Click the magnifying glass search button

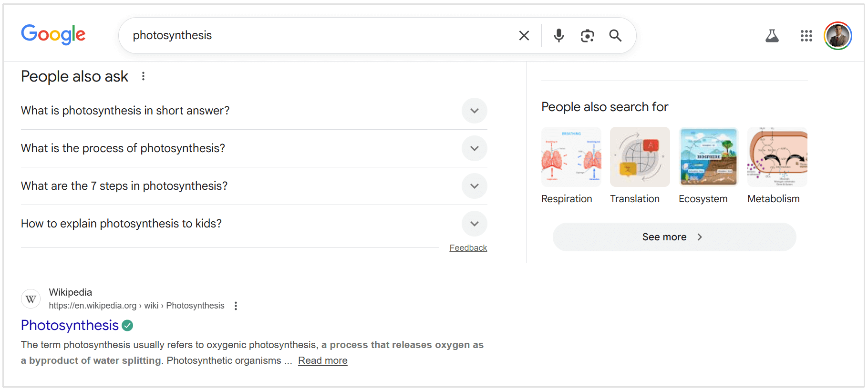615,36
